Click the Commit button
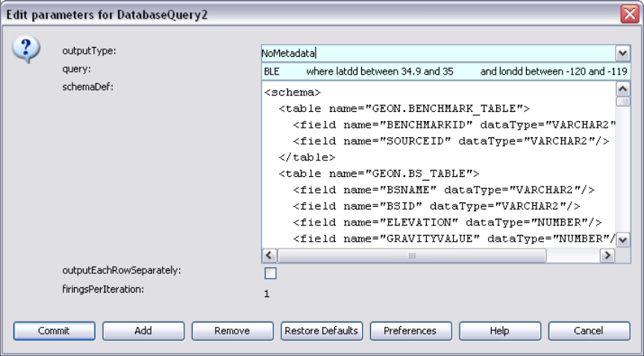The image size is (644, 356). click(54, 331)
